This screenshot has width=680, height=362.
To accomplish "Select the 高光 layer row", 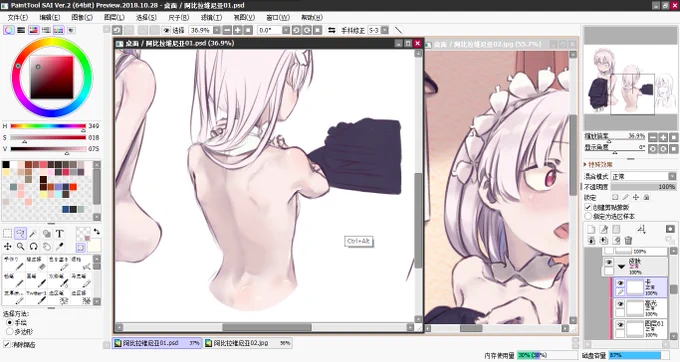I will 640,308.
